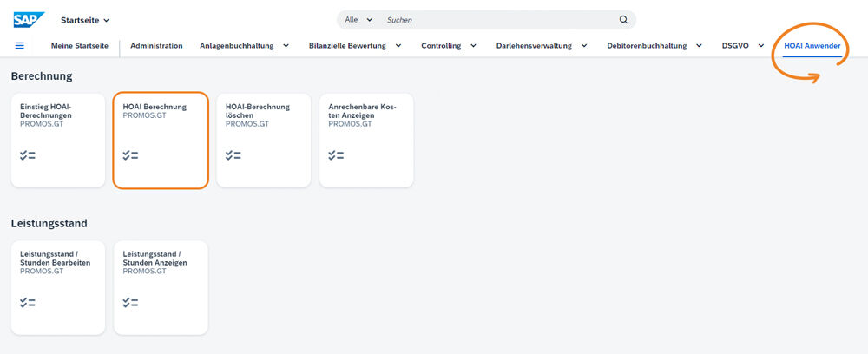Select the HOAI Anwender tab
Viewport: 868px width, 354px height.
812,46
